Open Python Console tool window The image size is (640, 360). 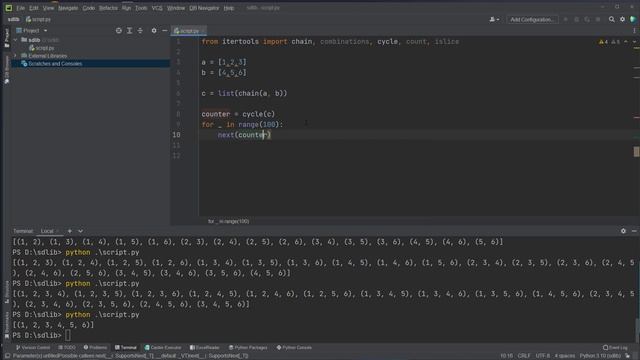(x=294, y=348)
